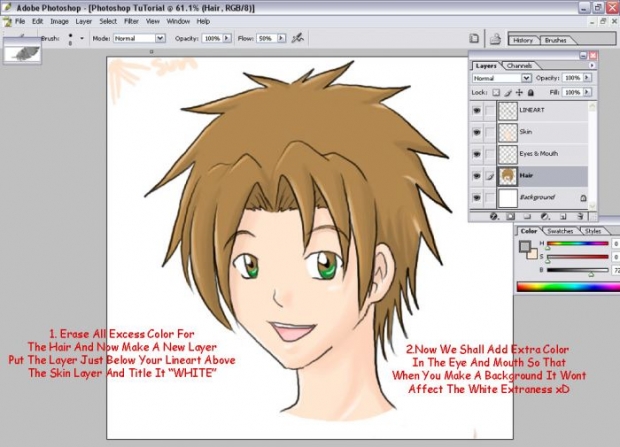Click the background color swatch

click(532, 254)
